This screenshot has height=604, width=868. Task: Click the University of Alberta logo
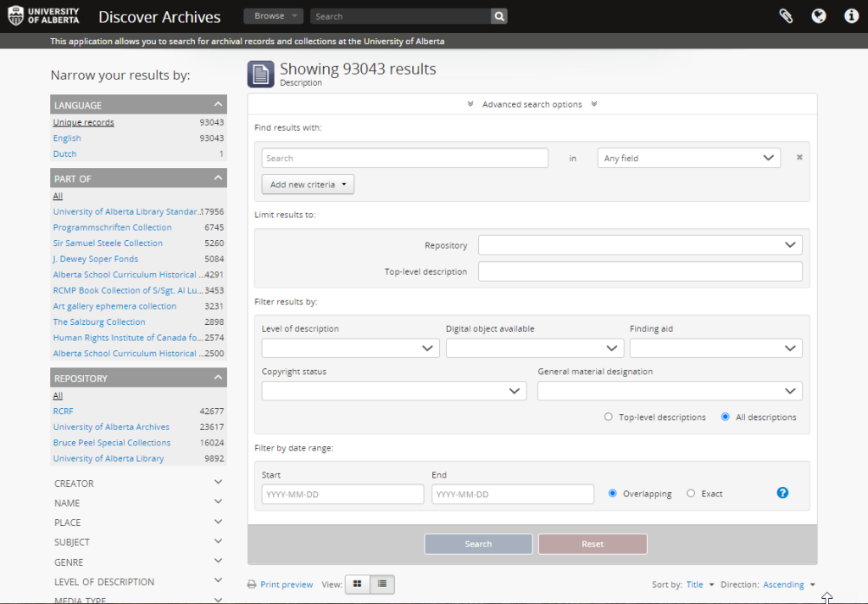(44, 16)
